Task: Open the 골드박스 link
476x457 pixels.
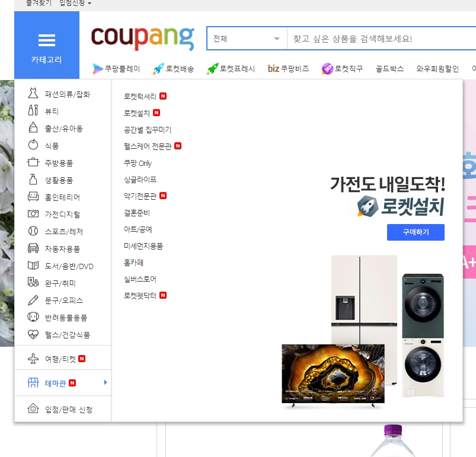Action: (x=389, y=69)
